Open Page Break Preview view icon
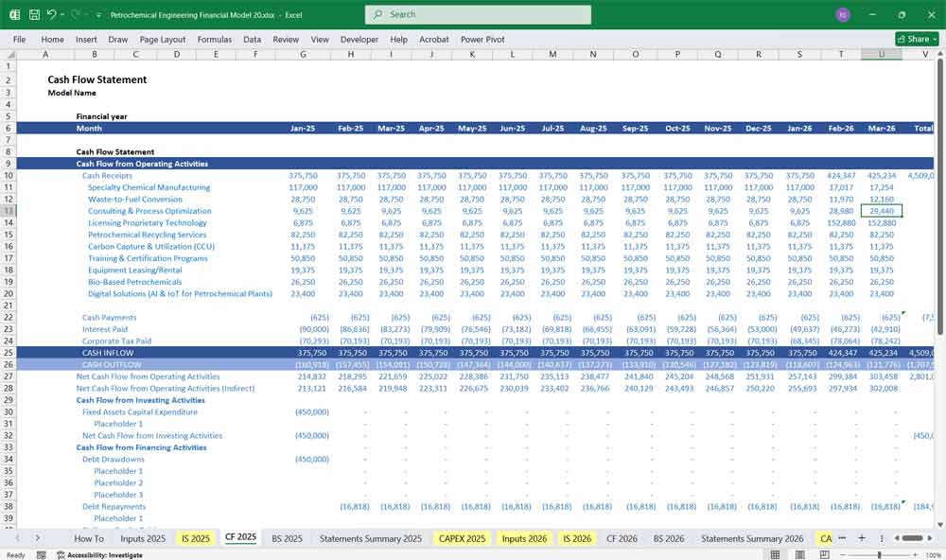Screen dimensions: 946x560 pos(825,554)
